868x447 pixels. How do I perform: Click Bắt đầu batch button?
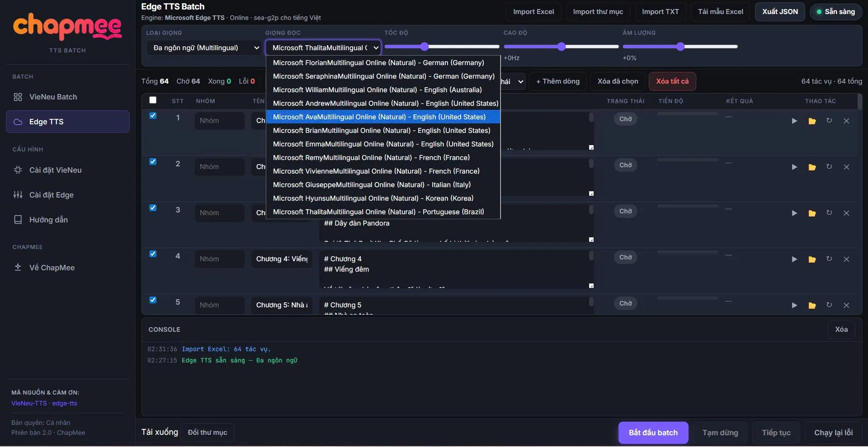coord(653,433)
